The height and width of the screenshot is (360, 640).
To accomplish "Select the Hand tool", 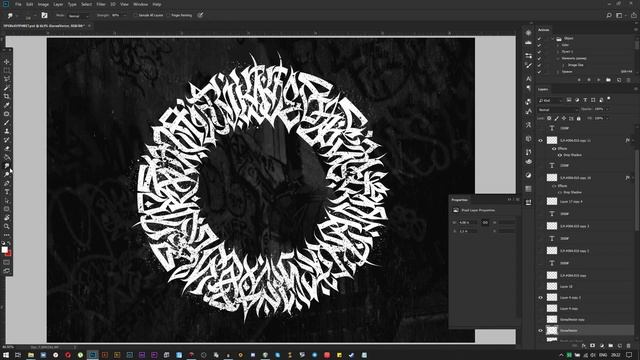I will [x=7, y=218].
